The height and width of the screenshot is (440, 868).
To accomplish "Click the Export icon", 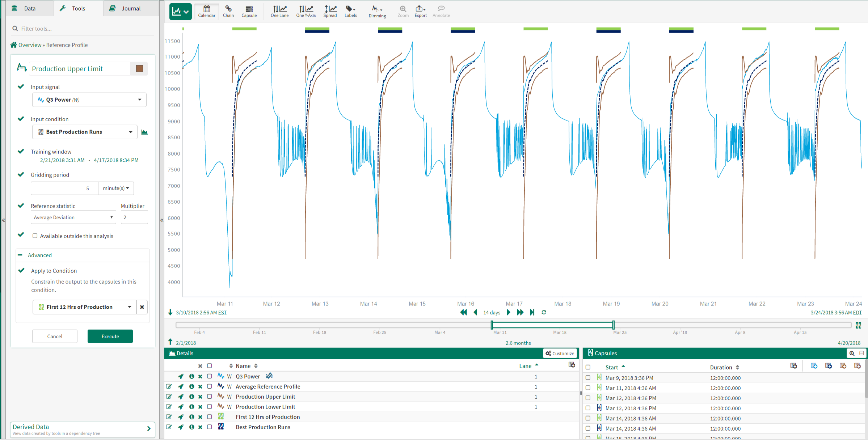I will pos(420,11).
